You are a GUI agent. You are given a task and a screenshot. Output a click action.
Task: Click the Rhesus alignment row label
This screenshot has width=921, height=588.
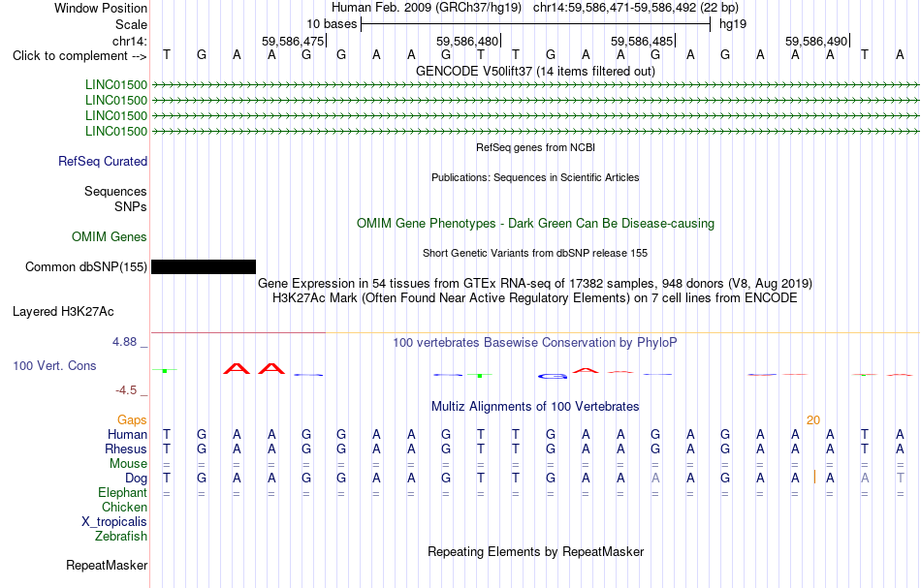click(126, 449)
